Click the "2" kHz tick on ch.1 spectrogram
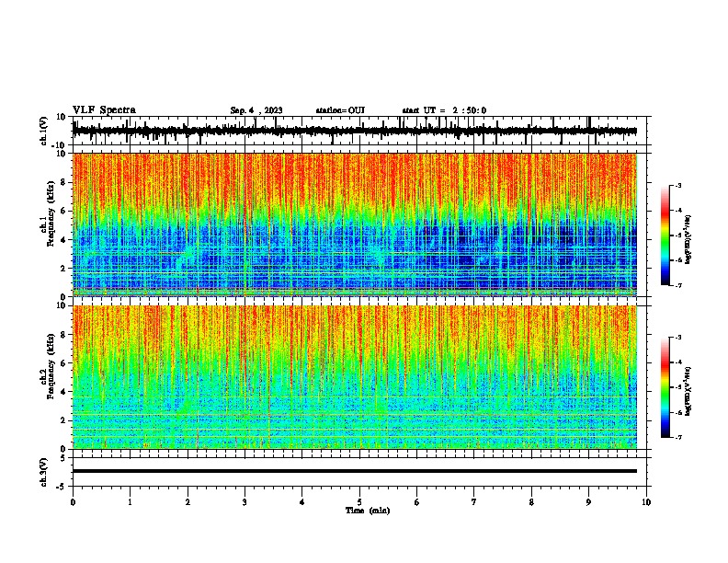 pyautogui.click(x=63, y=268)
